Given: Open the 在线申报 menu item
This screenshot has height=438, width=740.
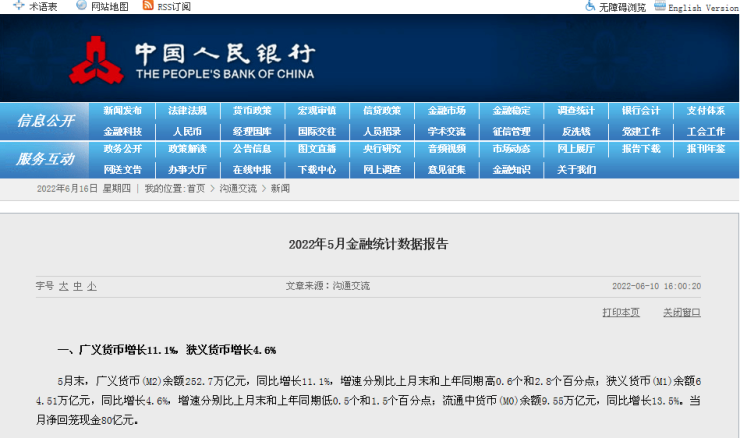Looking at the screenshot, I should [x=252, y=169].
